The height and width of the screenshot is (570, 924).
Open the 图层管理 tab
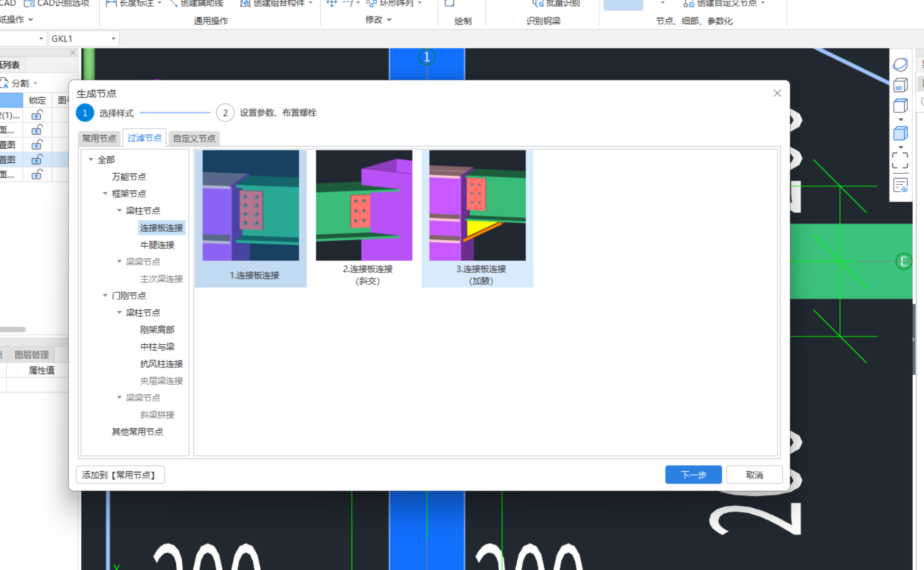click(x=32, y=355)
